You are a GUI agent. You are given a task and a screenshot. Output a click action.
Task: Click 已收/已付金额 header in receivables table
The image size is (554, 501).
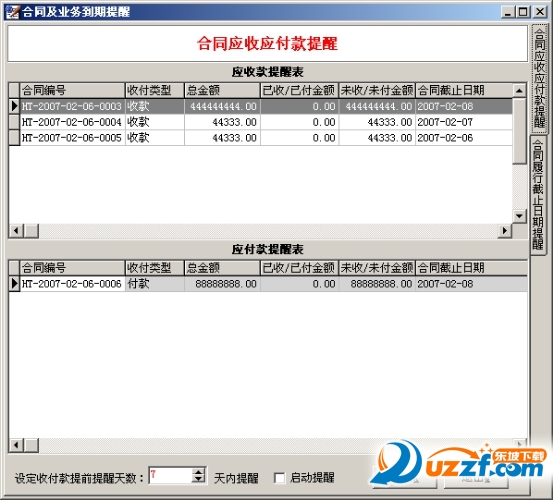pos(299,90)
